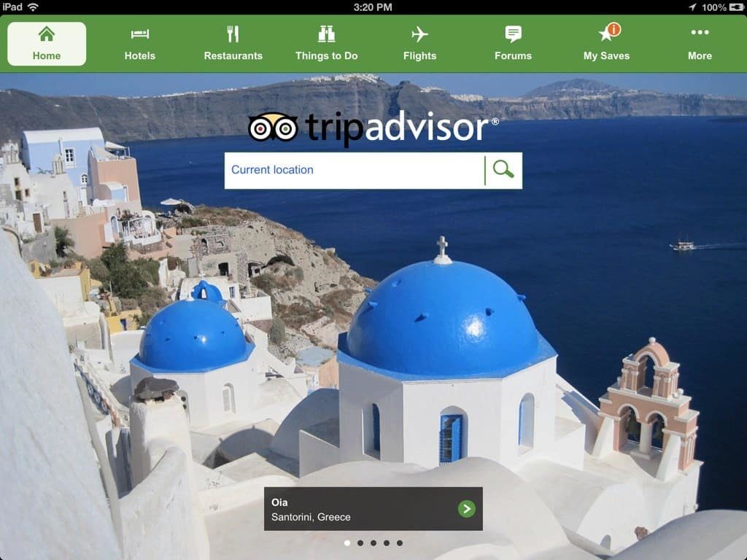Tap the Current location search field
The height and width of the screenshot is (560, 747).
(x=354, y=170)
